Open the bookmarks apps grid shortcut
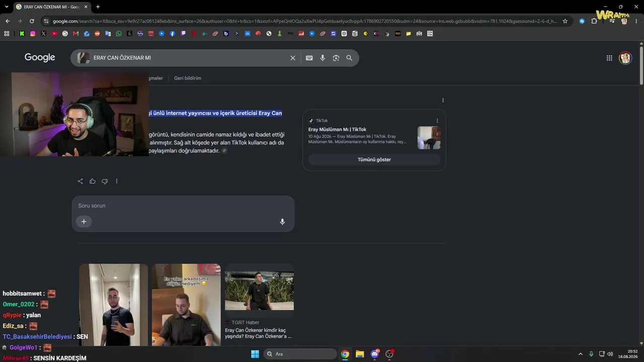 7,34
